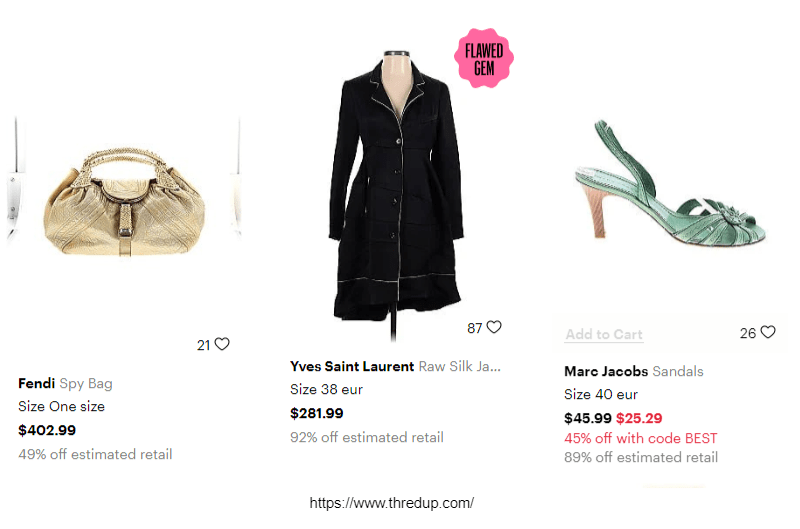Click the $402.99 Fendi price
Screen dimensions: 800x529
tap(47, 430)
